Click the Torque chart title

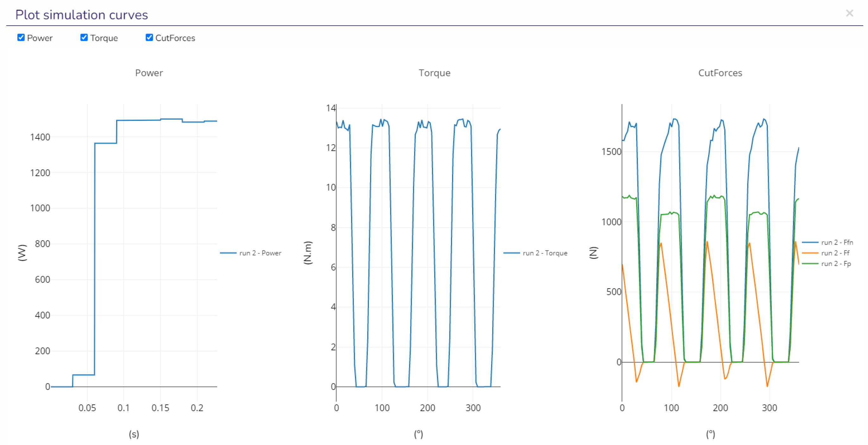(x=434, y=73)
